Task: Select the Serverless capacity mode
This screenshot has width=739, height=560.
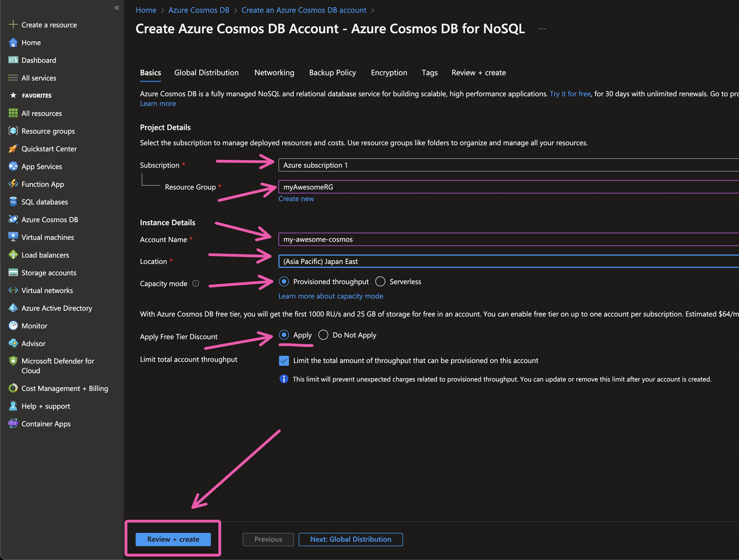Action: (380, 281)
